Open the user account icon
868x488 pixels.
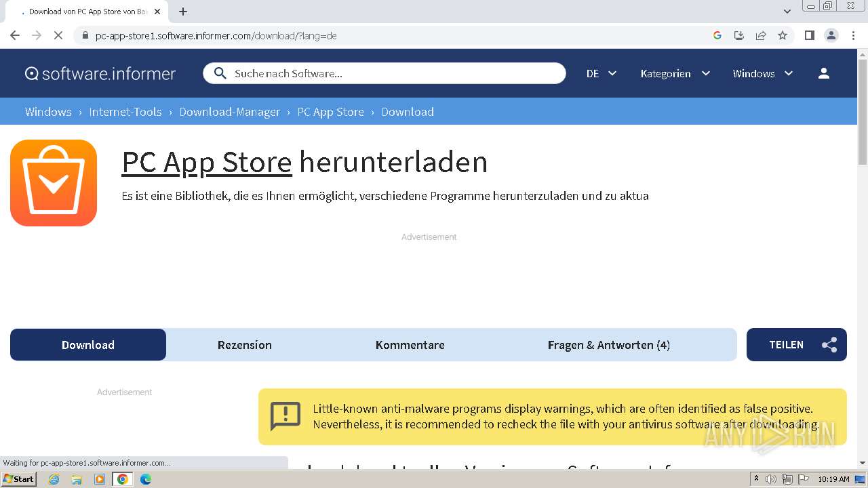(x=824, y=73)
